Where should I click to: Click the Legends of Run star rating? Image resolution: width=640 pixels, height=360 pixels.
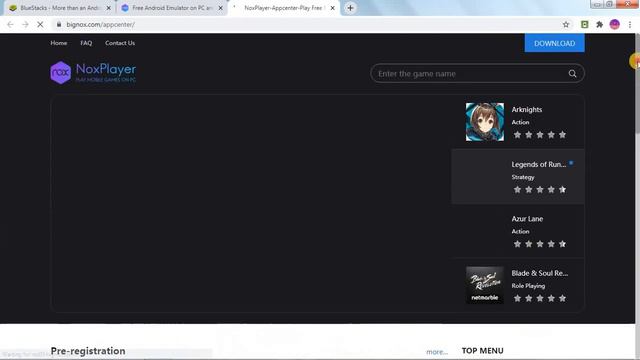[x=540, y=189]
